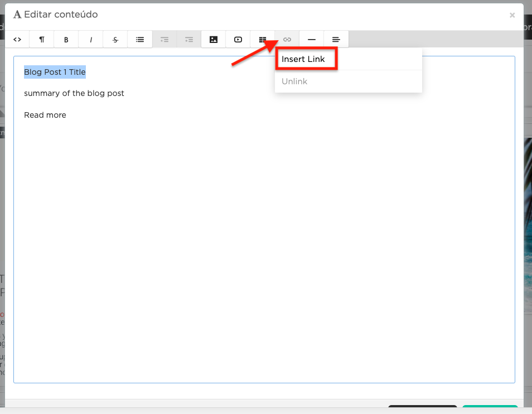
Task: Click the horizontal line icon
Action: (311, 39)
